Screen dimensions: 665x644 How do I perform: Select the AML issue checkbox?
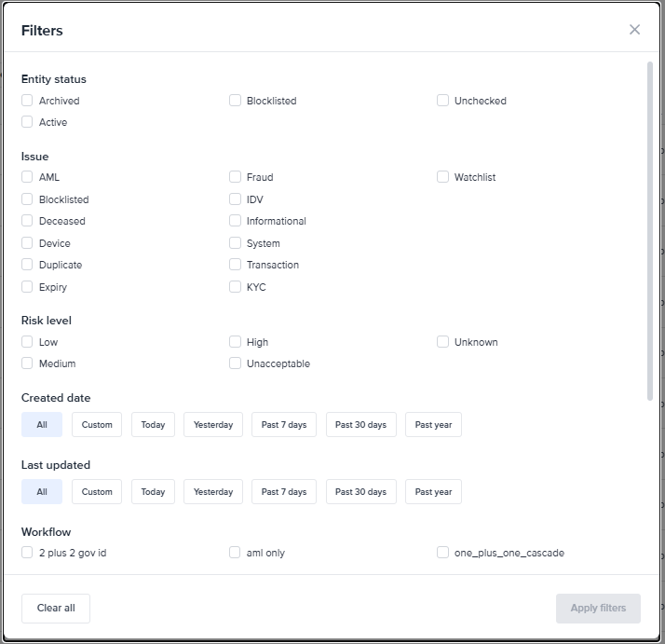coord(28,177)
